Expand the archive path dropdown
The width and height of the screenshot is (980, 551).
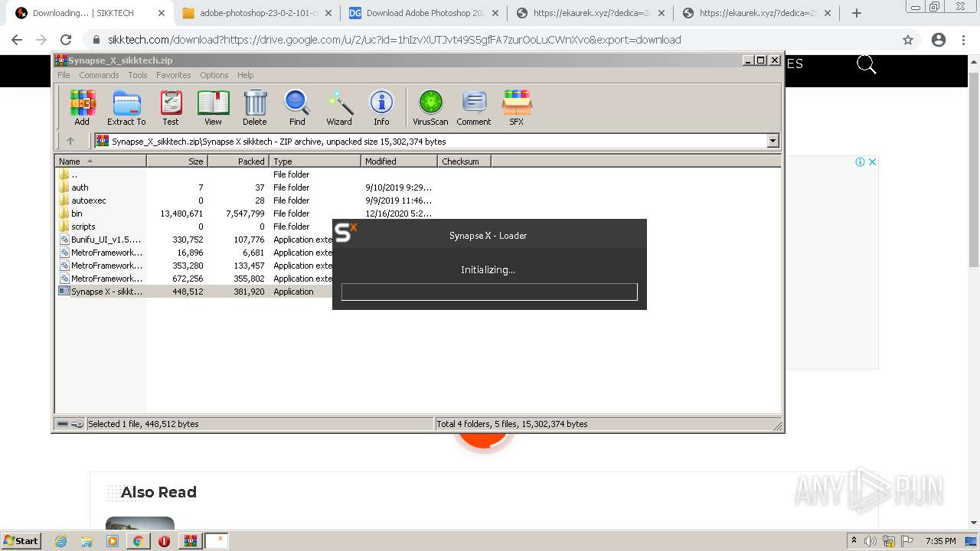(x=773, y=141)
